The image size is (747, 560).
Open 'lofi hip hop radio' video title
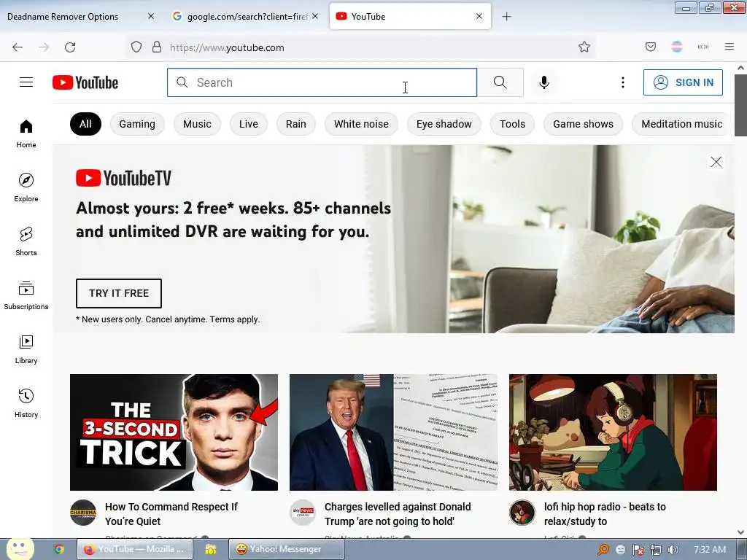click(605, 514)
